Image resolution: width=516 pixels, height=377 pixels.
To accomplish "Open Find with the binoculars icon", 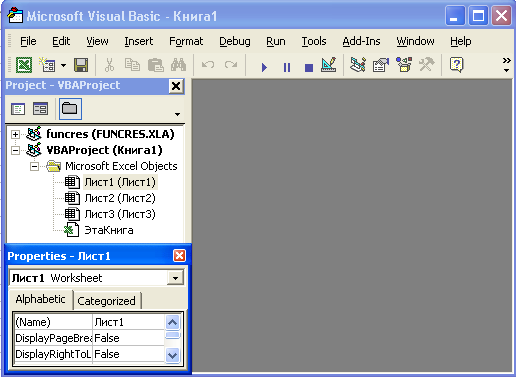I will pos(178,65).
